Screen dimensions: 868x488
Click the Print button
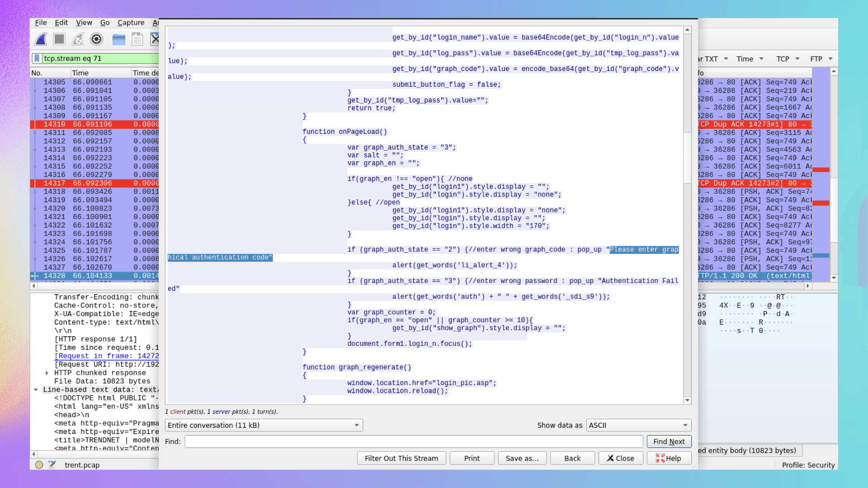[472, 458]
